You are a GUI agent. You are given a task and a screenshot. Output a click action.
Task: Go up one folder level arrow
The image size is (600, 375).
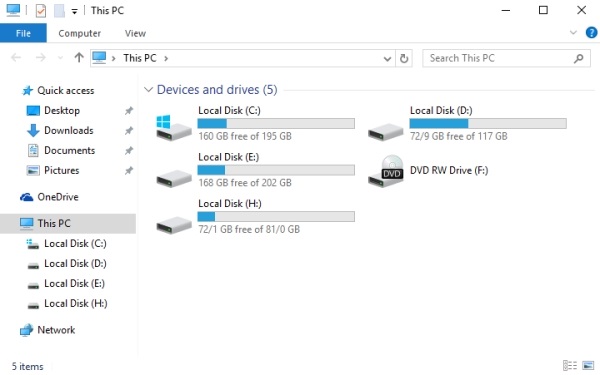79,58
